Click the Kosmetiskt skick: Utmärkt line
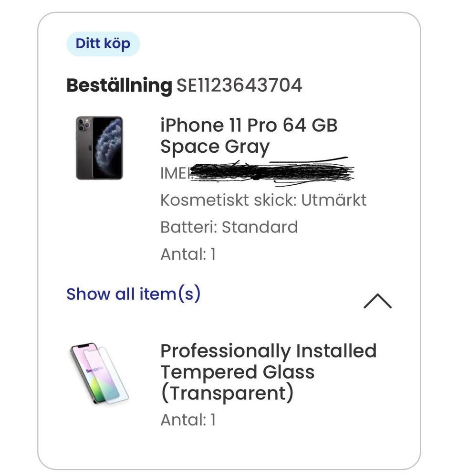The image size is (458, 476). click(x=263, y=200)
